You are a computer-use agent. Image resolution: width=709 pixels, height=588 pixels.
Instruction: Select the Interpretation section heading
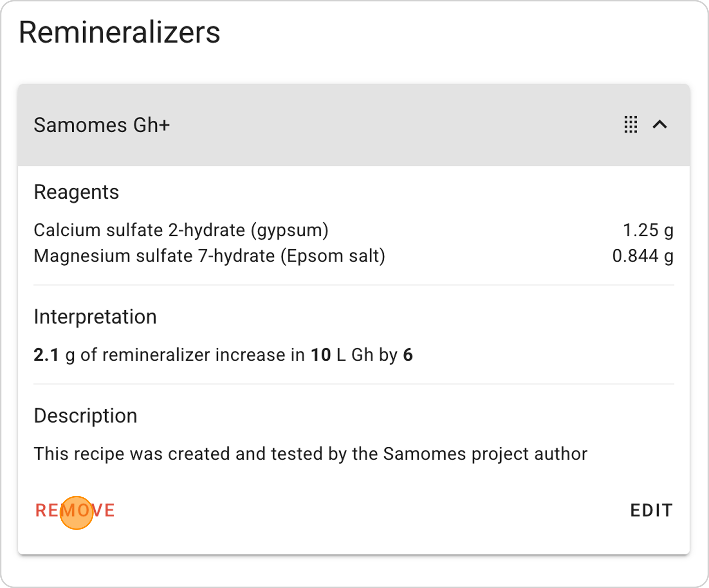[95, 316]
